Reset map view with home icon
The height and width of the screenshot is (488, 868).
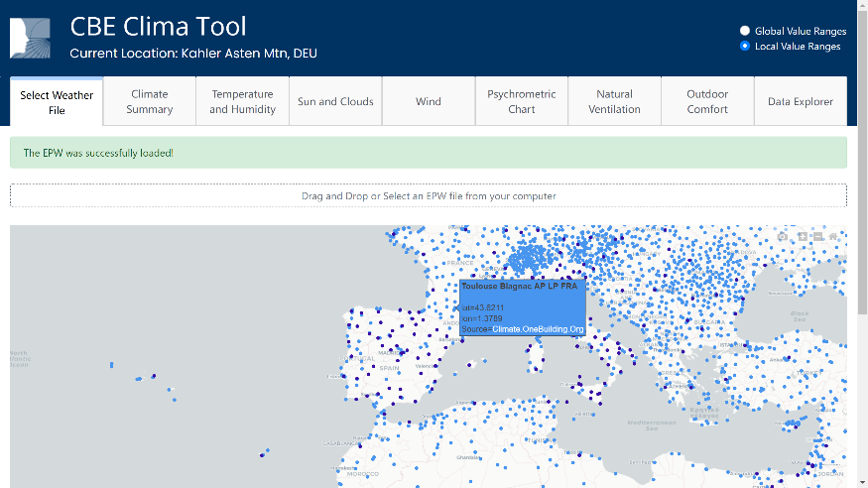coord(834,236)
